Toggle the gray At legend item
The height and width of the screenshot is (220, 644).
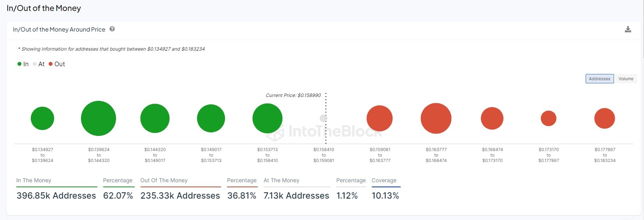click(x=39, y=64)
